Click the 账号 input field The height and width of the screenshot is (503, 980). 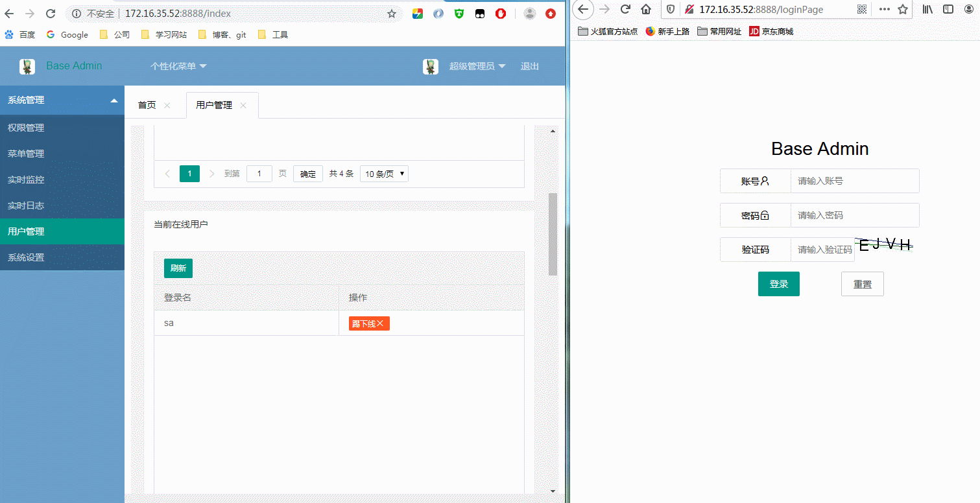tap(855, 181)
